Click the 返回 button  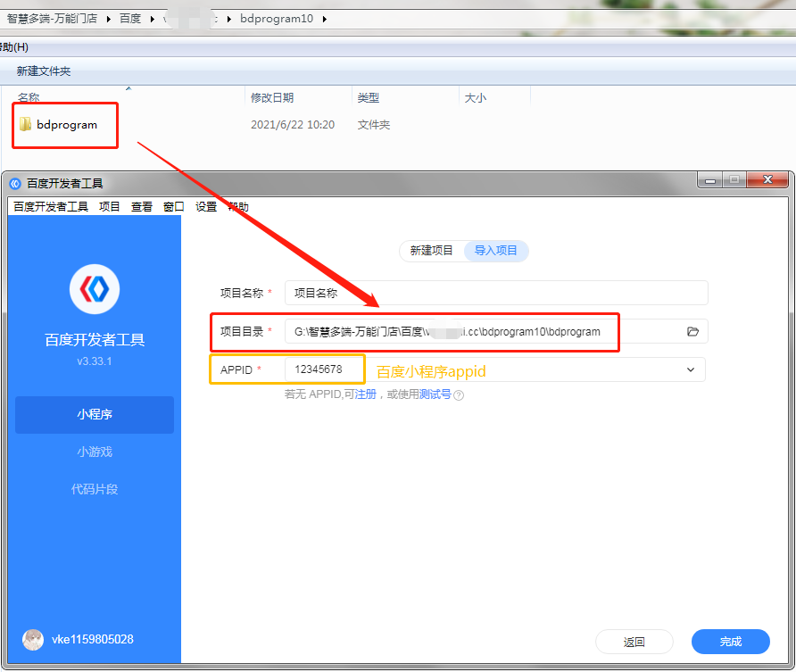click(x=634, y=642)
